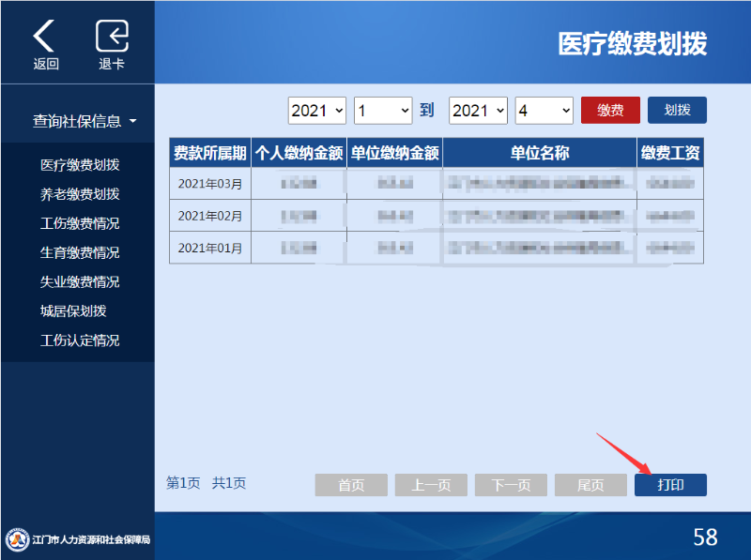Click the 尾页 last page button
This screenshot has height=560, width=751.
click(x=590, y=485)
